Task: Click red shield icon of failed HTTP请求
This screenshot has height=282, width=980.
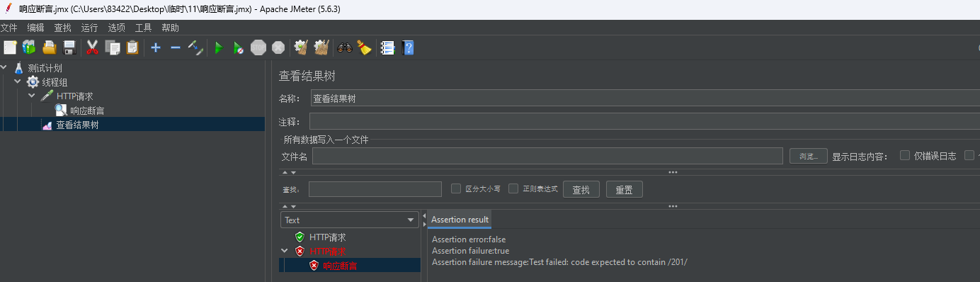Action: tap(300, 252)
